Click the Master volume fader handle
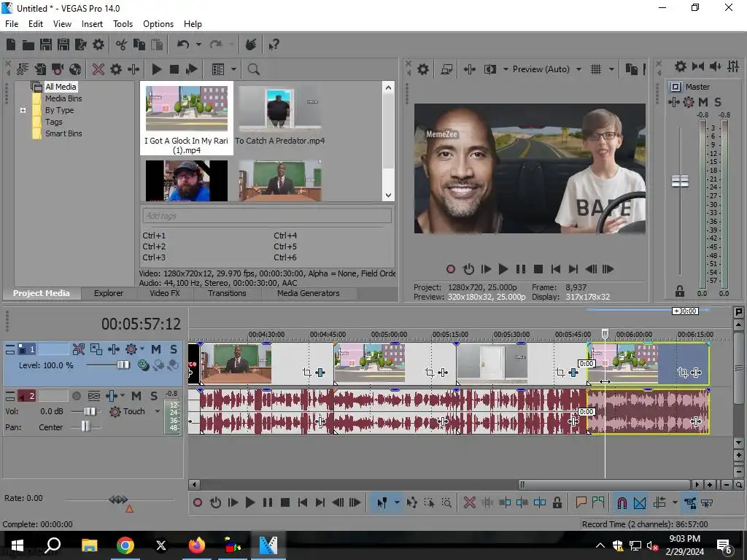The height and width of the screenshot is (560, 747). click(x=680, y=181)
